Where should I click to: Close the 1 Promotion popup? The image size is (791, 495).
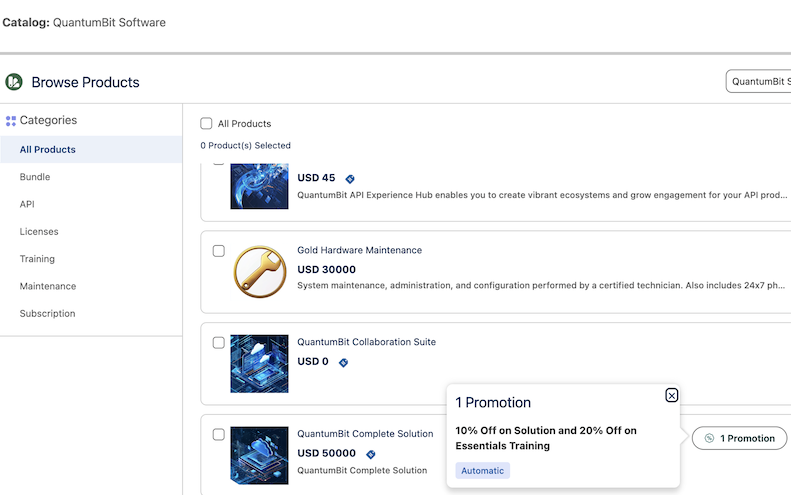671,395
